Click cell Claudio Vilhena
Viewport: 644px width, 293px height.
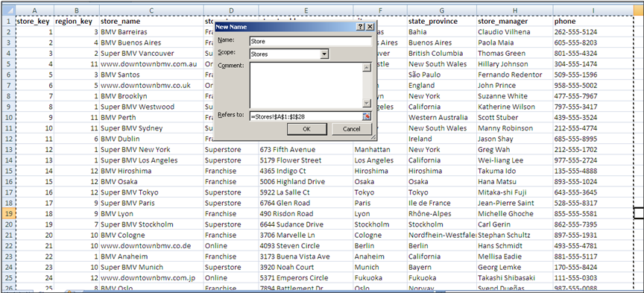(514, 32)
